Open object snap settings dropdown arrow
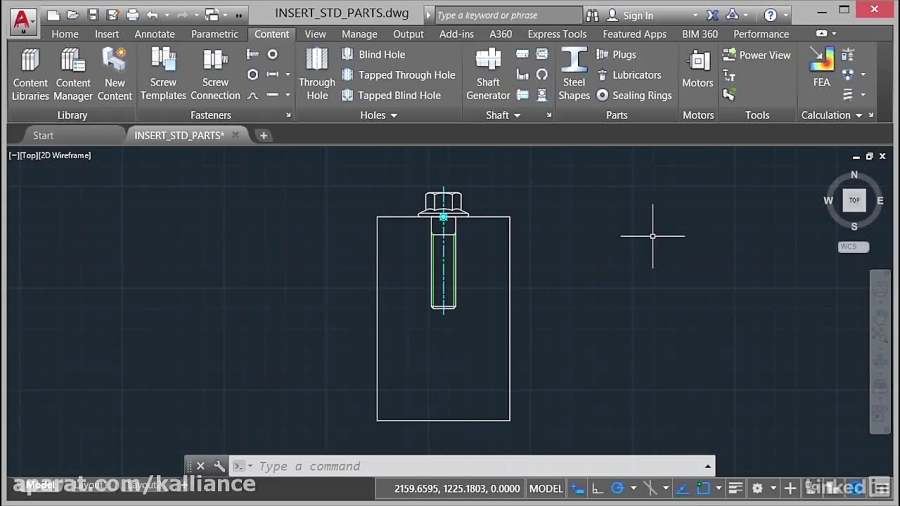900x506 pixels. pos(719,489)
